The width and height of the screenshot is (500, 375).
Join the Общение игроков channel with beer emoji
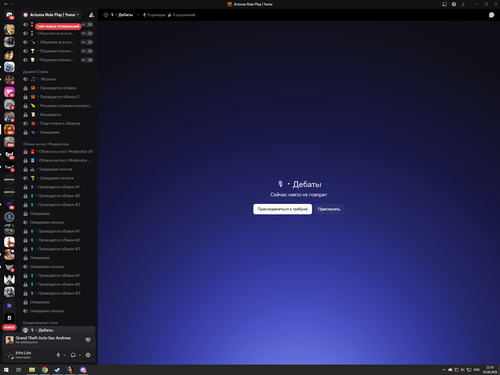(58, 60)
